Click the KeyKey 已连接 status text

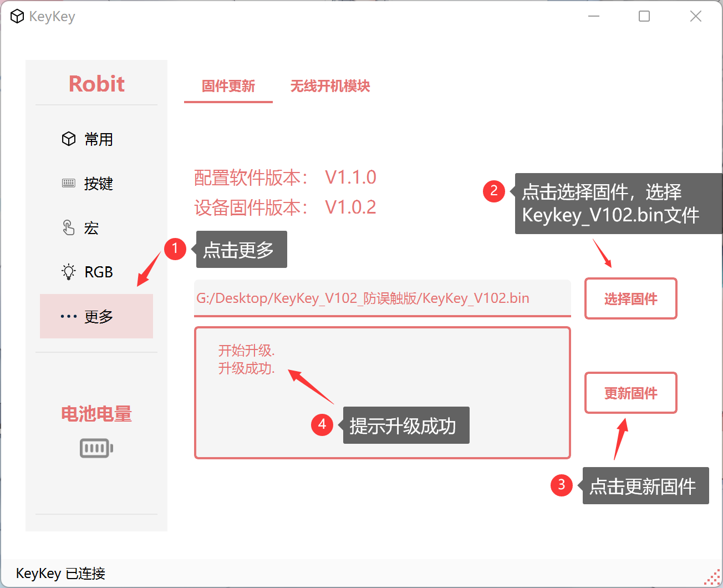[61, 573]
